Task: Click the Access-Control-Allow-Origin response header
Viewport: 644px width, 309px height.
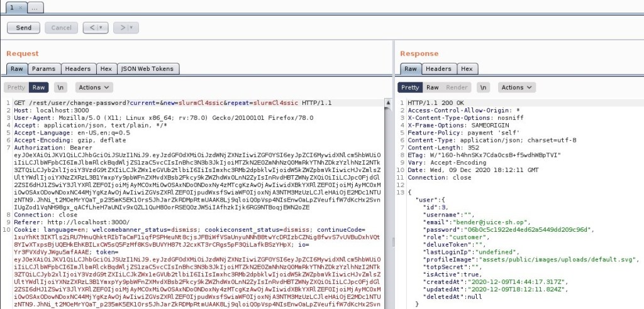Action: (x=464, y=111)
